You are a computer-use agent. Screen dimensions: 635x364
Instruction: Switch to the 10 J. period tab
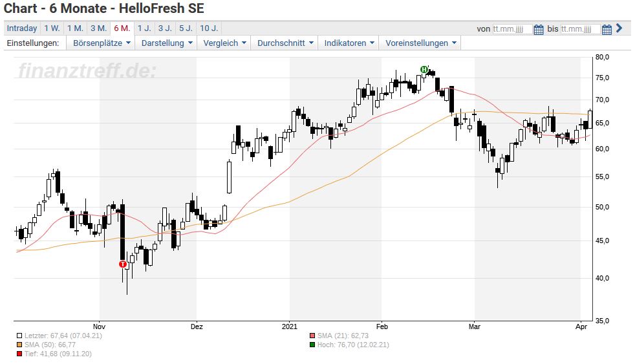[209, 28]
